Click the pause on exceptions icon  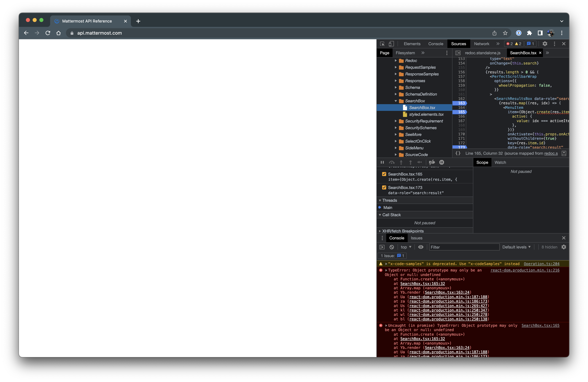pyautogui.click(x=442, y=162)
